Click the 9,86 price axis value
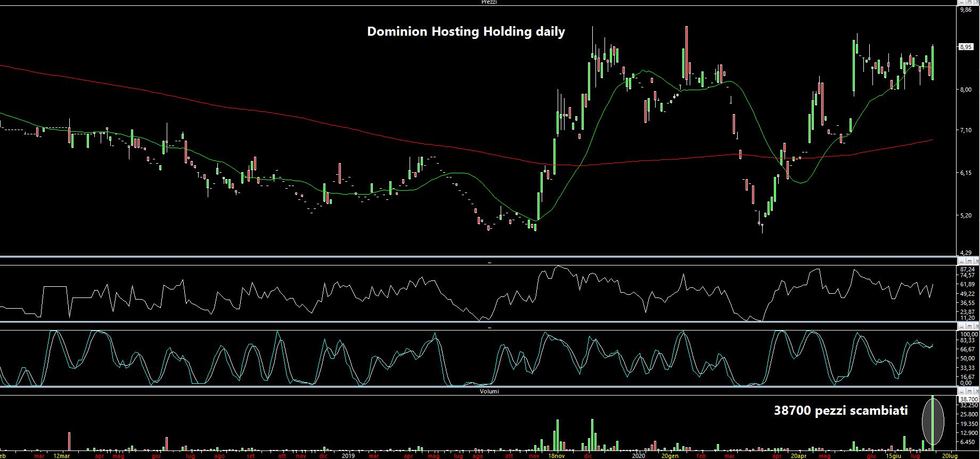980x459 pixels. 965,10
